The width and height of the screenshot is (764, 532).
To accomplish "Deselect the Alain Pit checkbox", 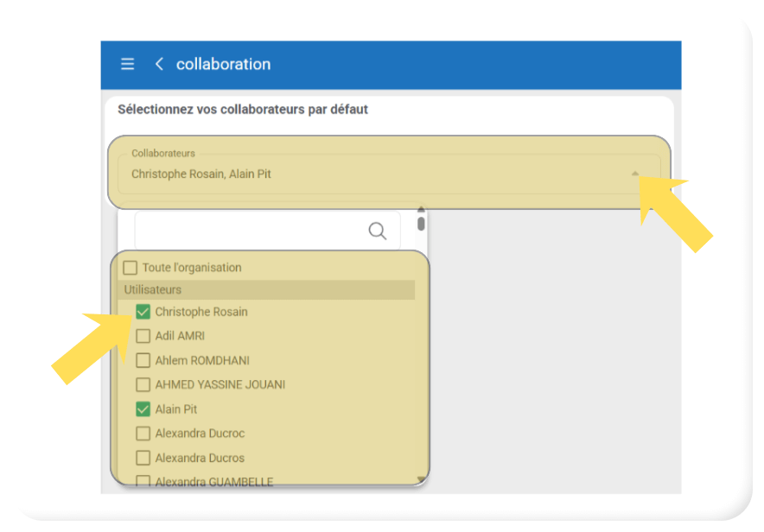I will click(143, 408).
